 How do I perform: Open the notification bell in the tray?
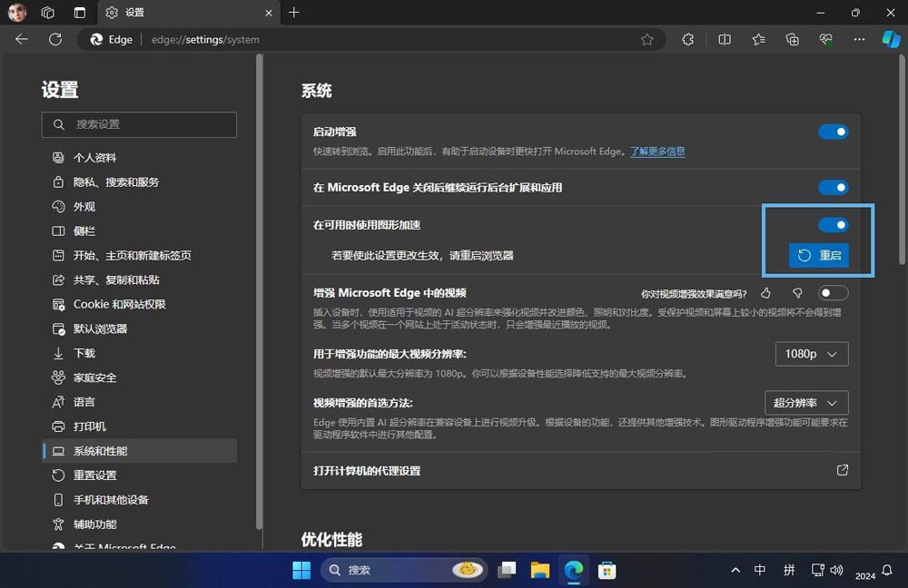(887, 570)
